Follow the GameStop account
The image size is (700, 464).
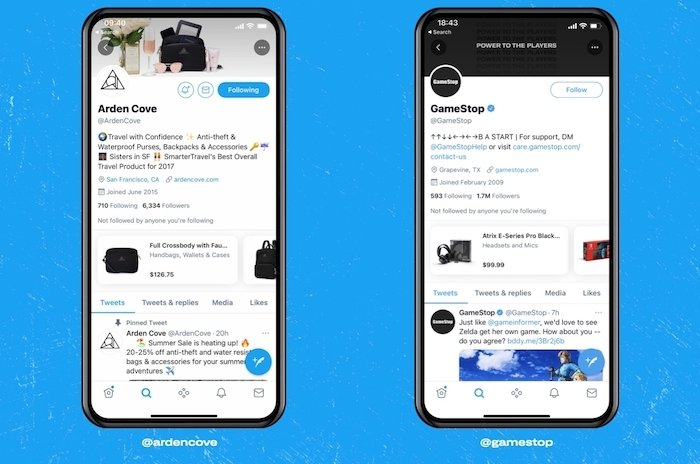[x=576, y=90]
